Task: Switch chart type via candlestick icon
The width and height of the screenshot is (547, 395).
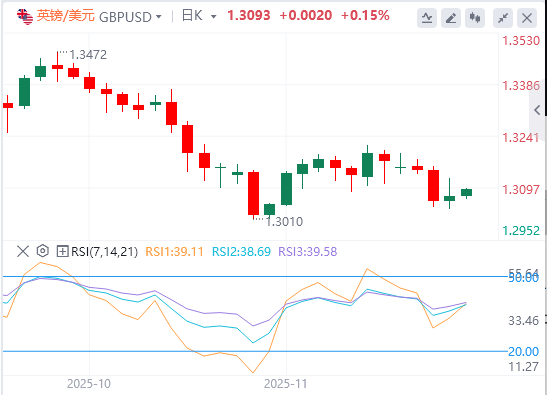Action: point(475,17)
